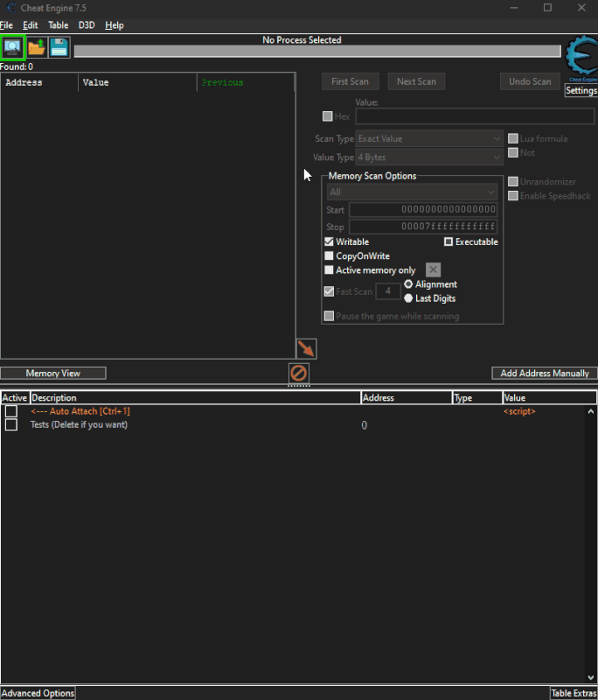Maximize the Cheat Engine window
This screenshot has width=598, height=700.
pyautogui.click(x=547, y=8)
